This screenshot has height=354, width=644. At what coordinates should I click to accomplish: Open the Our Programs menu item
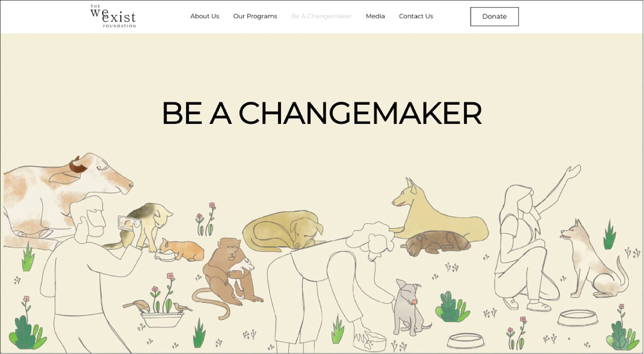pos(255,16)
